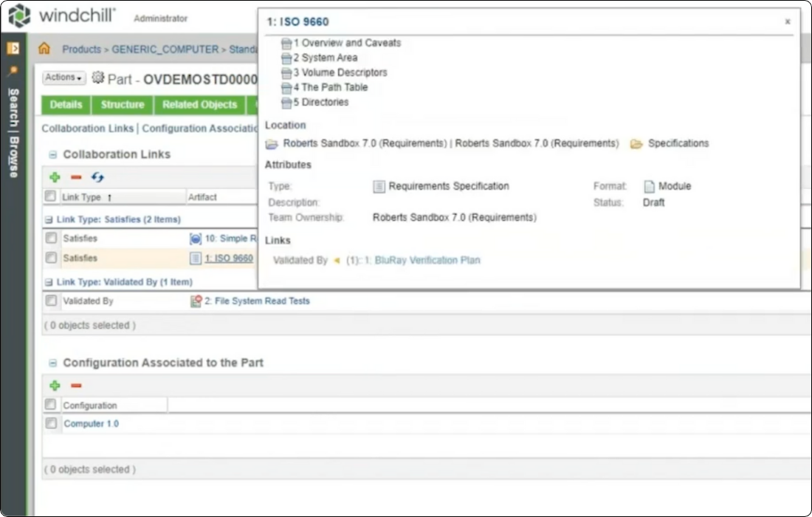Open the 10: Simple R artifact link
Screen dimensions: 812x517
[x=231, y=239]
